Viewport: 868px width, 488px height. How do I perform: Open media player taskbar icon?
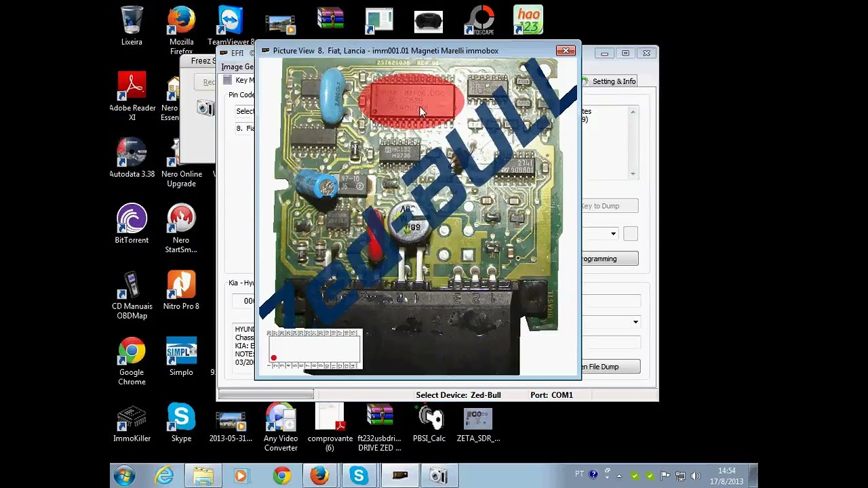click(x=241, y=476)
